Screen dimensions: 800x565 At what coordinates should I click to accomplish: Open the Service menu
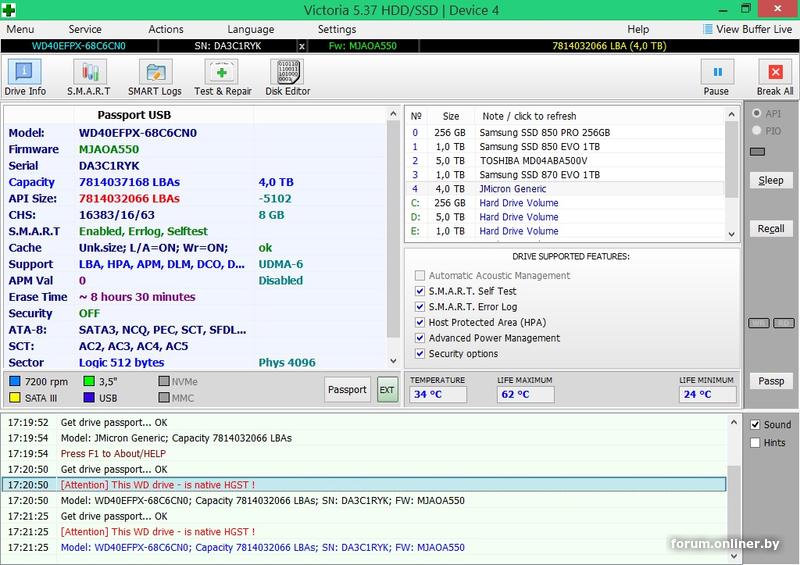pos(85,30)
